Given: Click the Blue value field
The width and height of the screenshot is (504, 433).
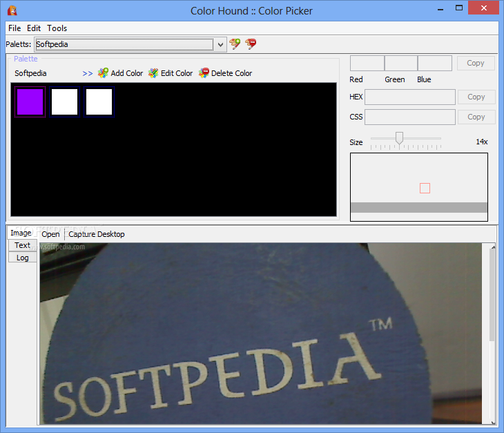Looking at the screenshot, I should pos(435,63).
